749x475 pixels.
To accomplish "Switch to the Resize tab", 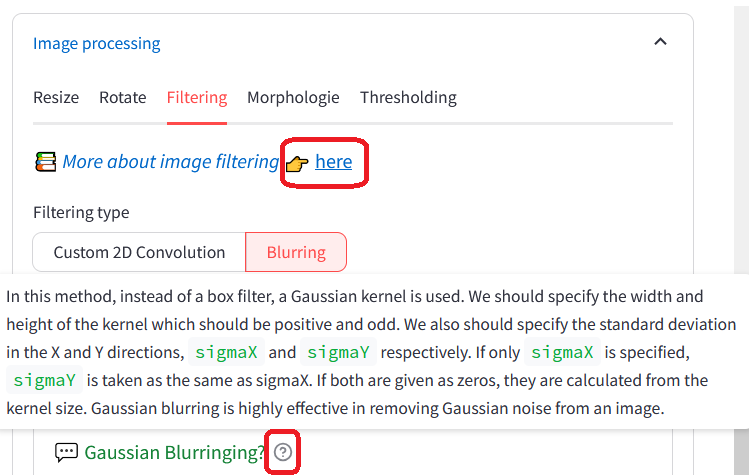I will 56,97.
